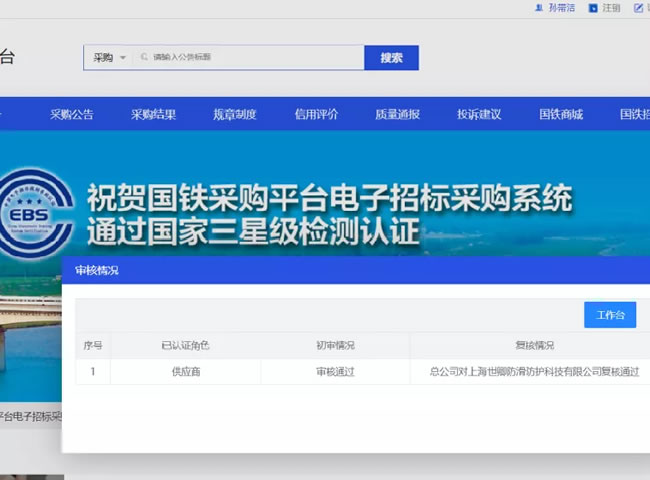The image size is (650, 480).
Task: Open the 质量通报 navigation item
Action: click(398, 114)
